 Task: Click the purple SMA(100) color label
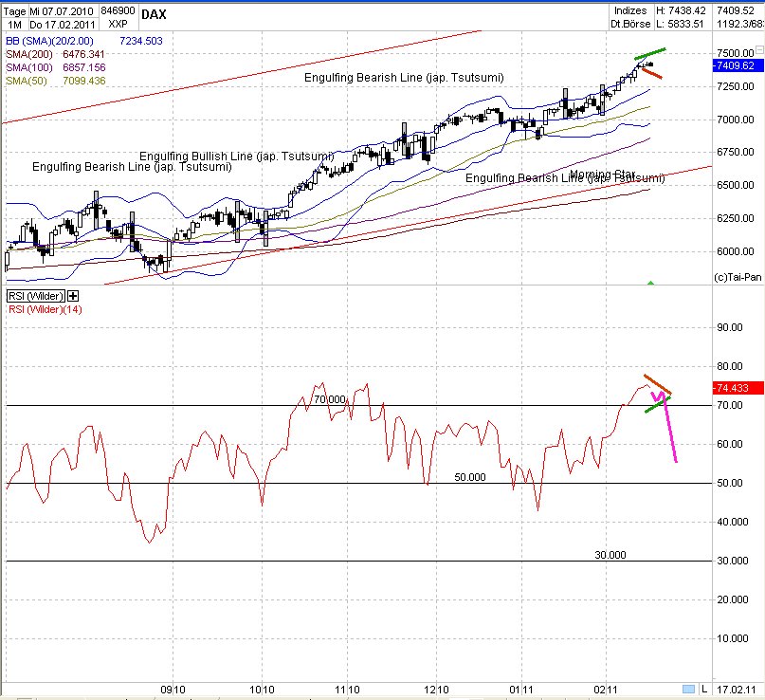27,68
